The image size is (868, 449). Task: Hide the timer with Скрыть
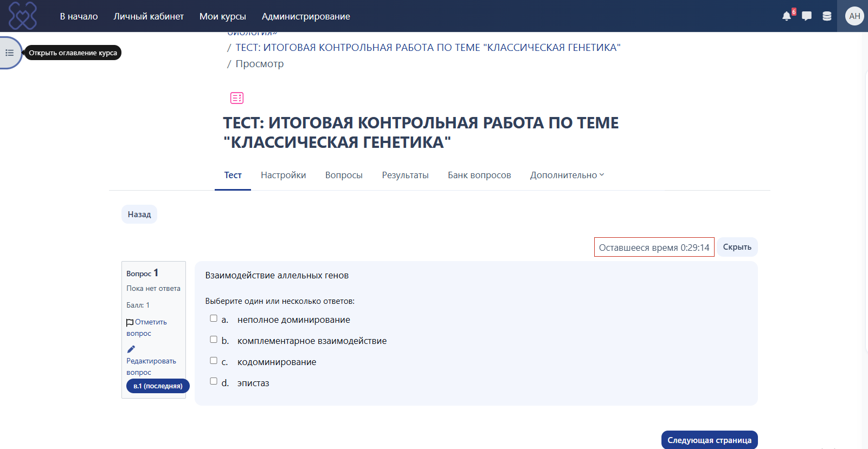(x=737, y=247)
